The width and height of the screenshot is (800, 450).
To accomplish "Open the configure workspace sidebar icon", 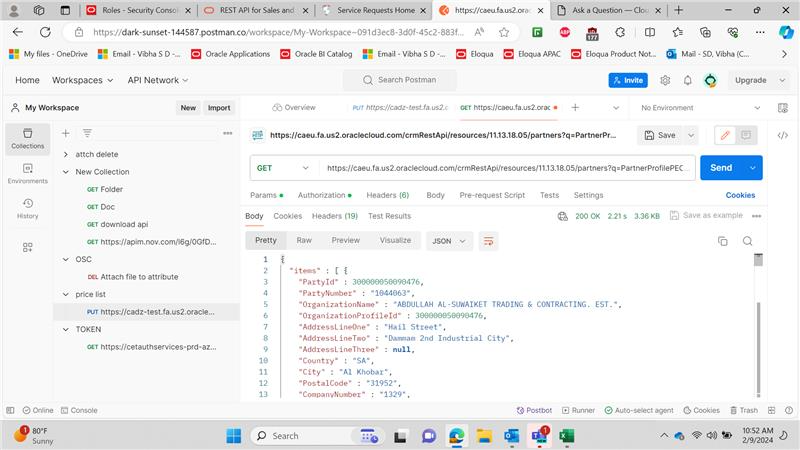I will point(28,247).
